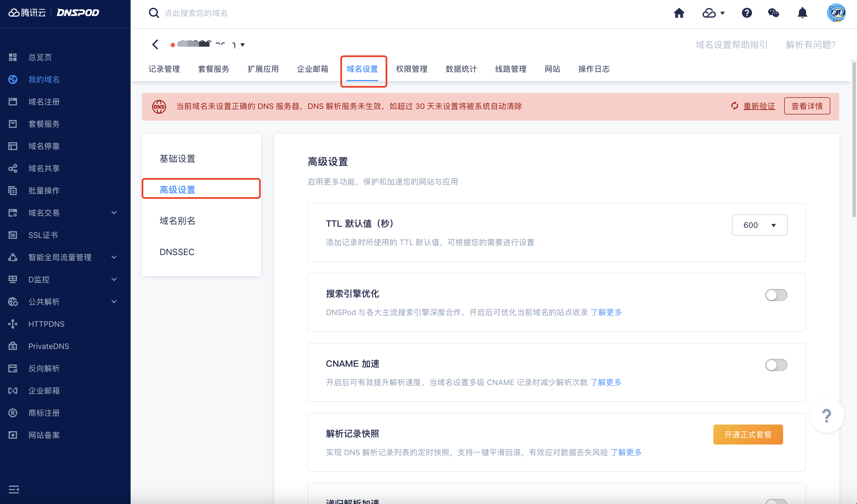Click the user avatar in top right
Viewport: 857px width, 504px height.
(837, 13)
